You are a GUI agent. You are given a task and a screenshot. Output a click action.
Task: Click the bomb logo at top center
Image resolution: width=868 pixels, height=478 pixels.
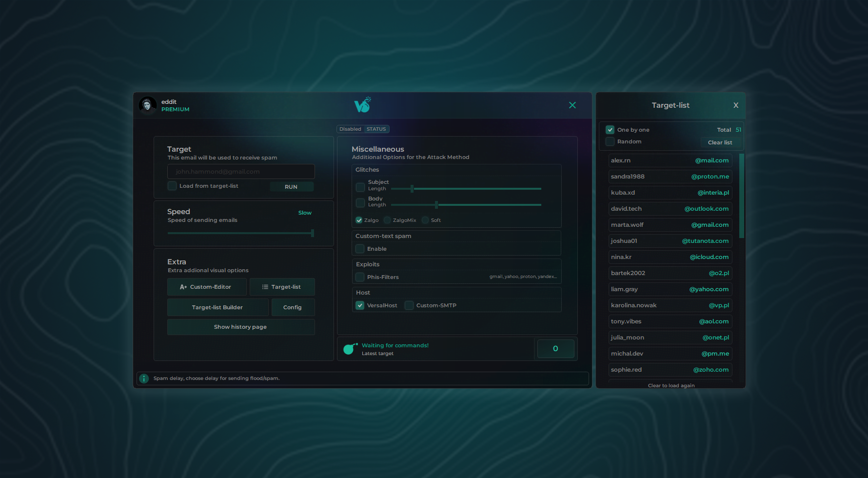click(x=363, y=104)
